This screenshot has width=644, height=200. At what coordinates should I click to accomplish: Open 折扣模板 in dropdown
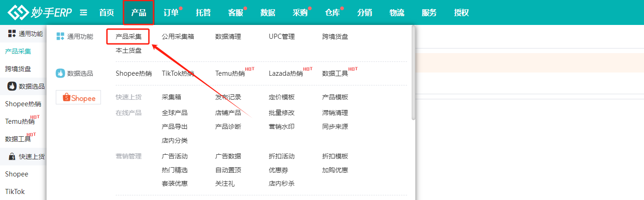[x=335, y=156]
